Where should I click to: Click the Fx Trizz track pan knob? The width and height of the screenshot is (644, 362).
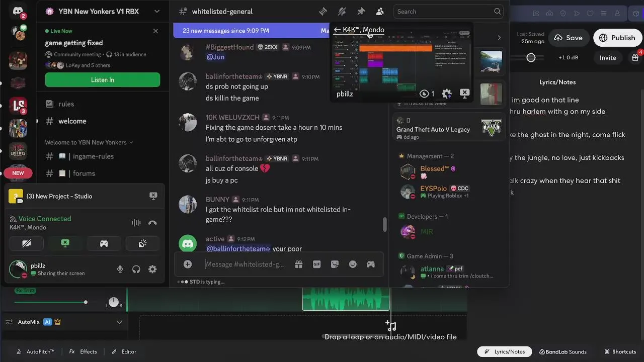(114, 302)
